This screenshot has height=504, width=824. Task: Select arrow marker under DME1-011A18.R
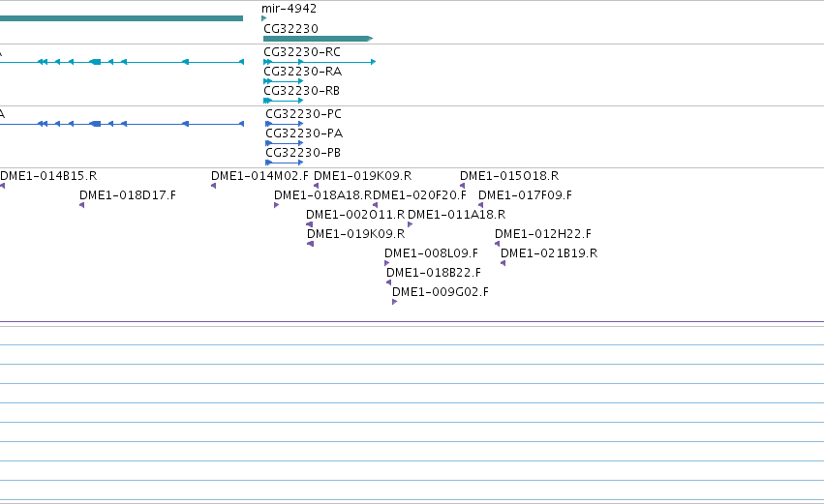(411, 224)
